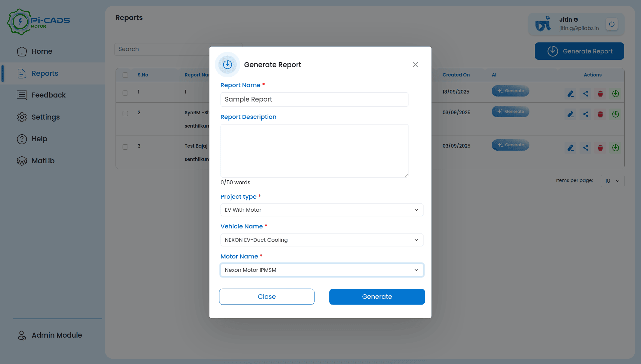Open the Motor Name dropdown
This screenshot has width=641, height=364.
322,270
